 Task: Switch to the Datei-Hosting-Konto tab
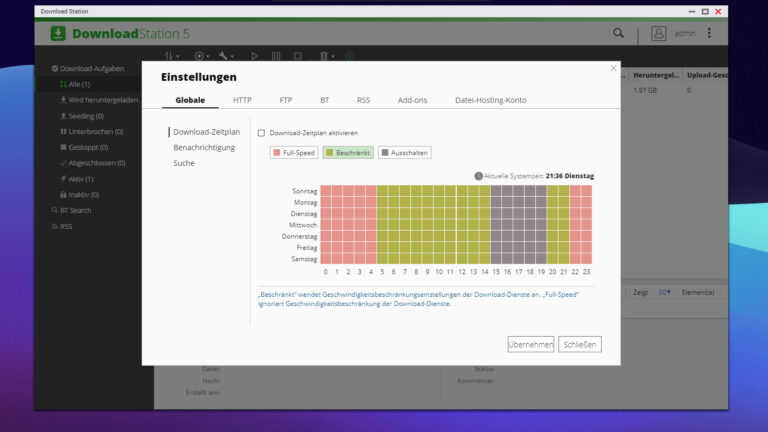[491, 100]
